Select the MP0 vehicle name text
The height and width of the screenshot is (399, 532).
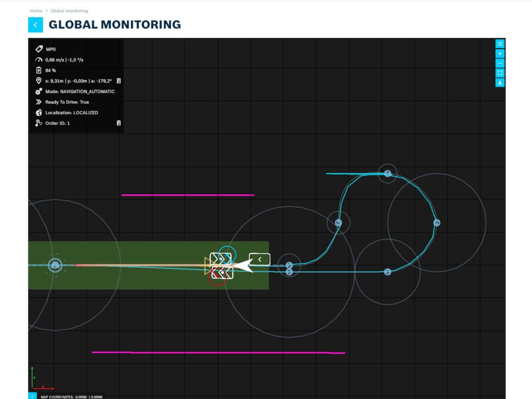click(x=51, y=49)
